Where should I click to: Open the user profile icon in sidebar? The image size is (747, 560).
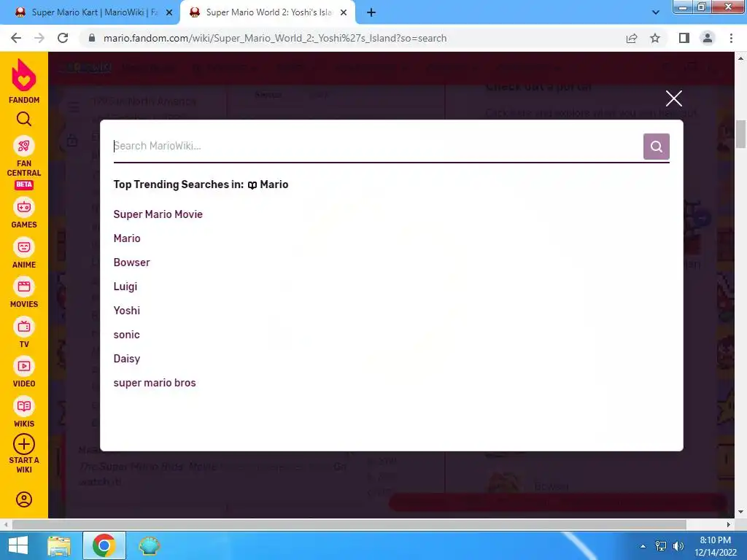pos(24,499)
